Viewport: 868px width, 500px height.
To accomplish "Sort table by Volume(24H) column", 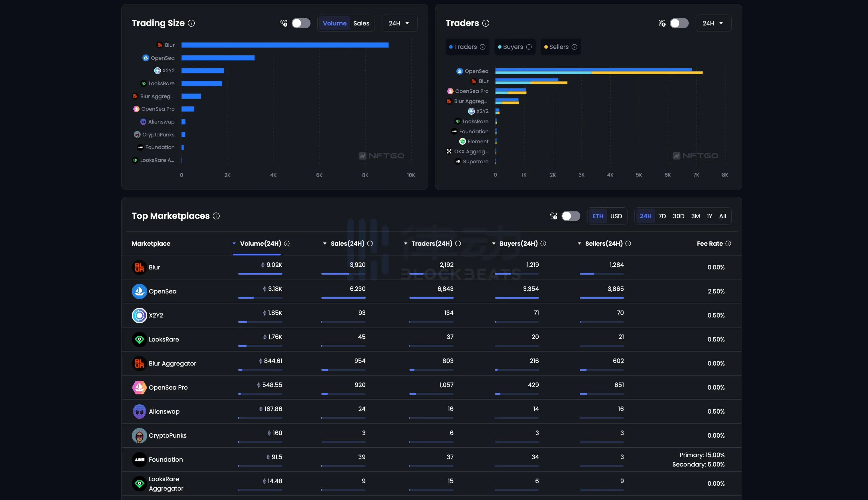I will (260, 243).
